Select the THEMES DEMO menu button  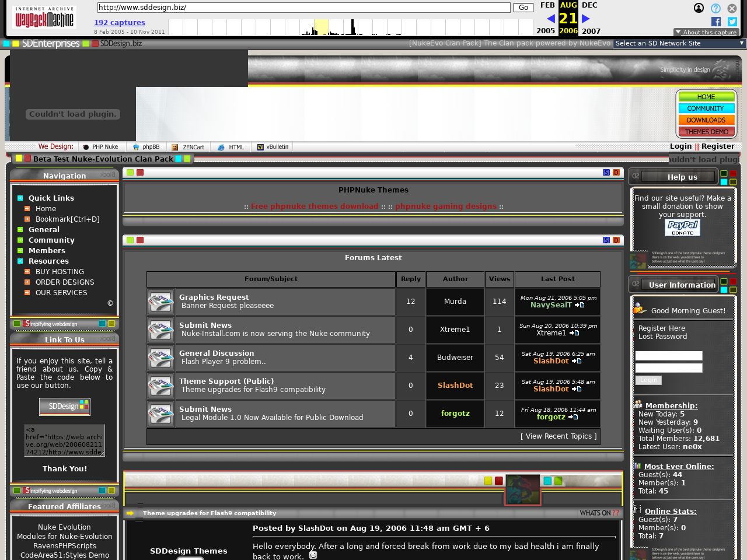706,132
